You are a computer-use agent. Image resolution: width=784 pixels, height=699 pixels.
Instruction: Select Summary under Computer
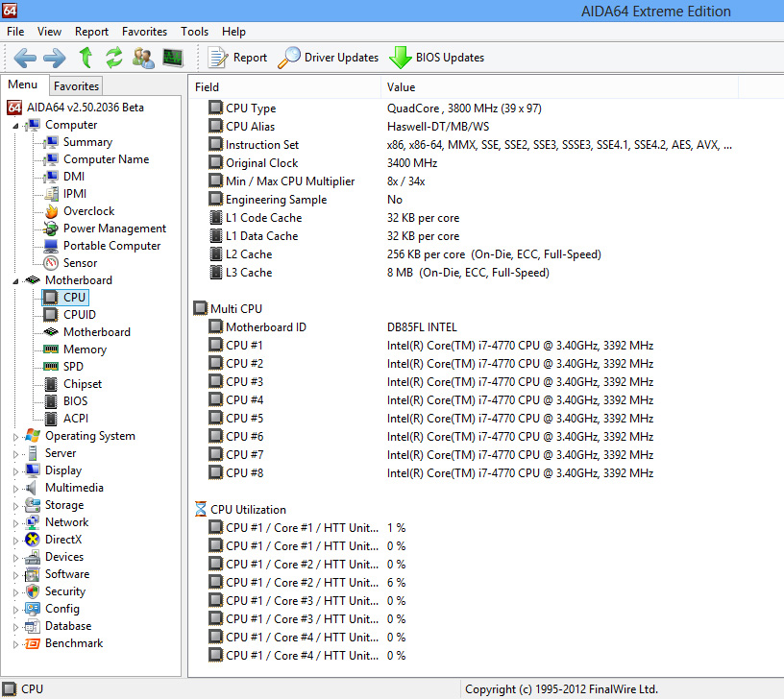88,142
